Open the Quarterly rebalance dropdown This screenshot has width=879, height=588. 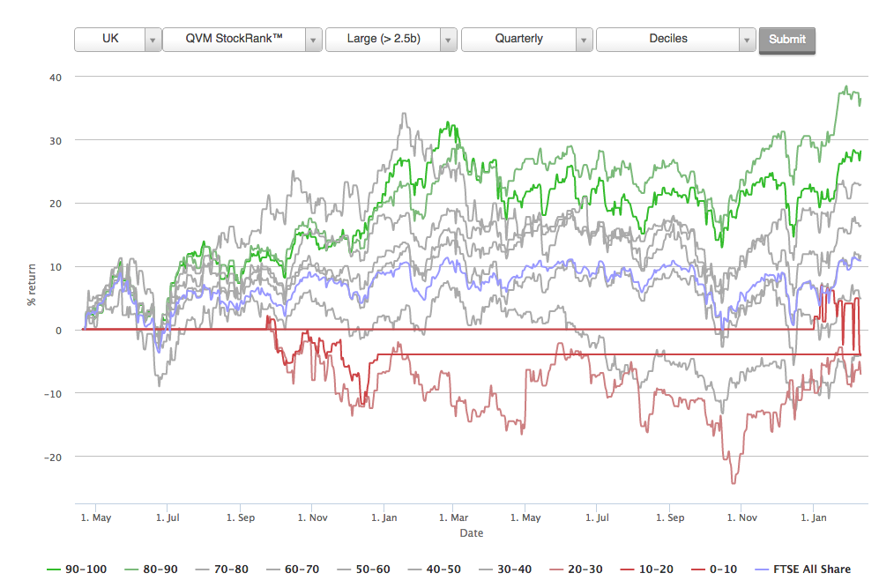pos(527,40)
